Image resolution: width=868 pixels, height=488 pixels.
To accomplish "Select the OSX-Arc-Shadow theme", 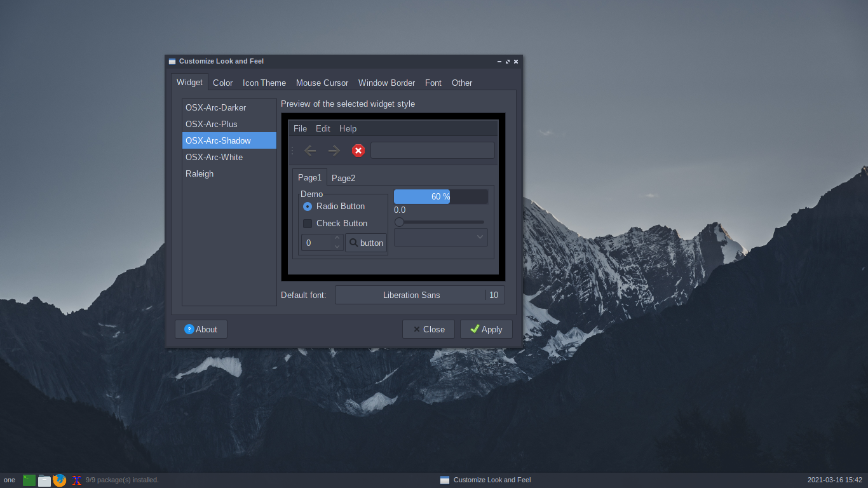I will tap(229, 140).
